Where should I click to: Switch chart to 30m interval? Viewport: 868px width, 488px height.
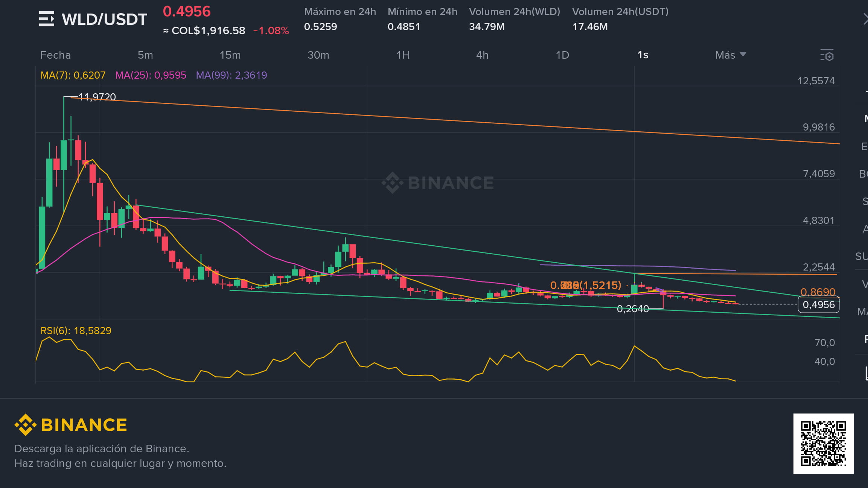click(318, 55)
